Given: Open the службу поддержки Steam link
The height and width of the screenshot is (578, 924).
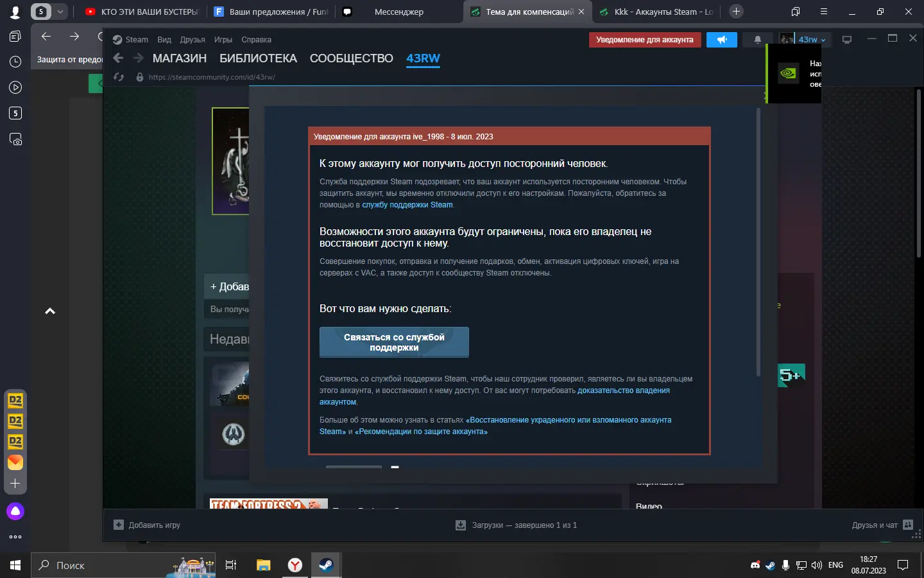Looking at the screenshot, I should point(407,205).
